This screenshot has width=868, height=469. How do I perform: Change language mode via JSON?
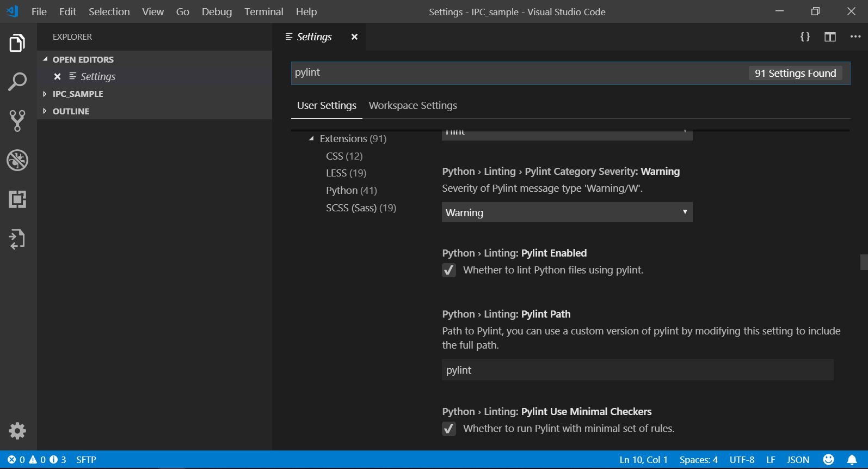pyautogui.click(x=798, y=460)
